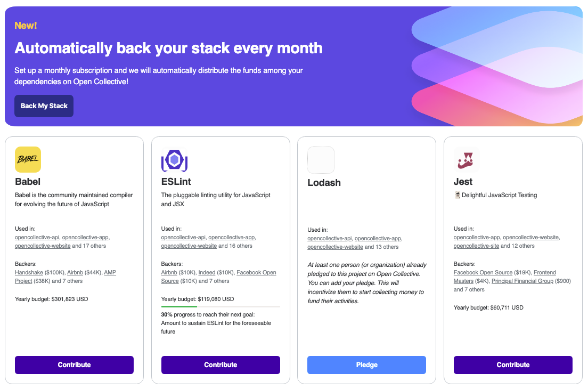Open opencollective-website link in Babel card

pyautogui.click(x=43, y=246)
